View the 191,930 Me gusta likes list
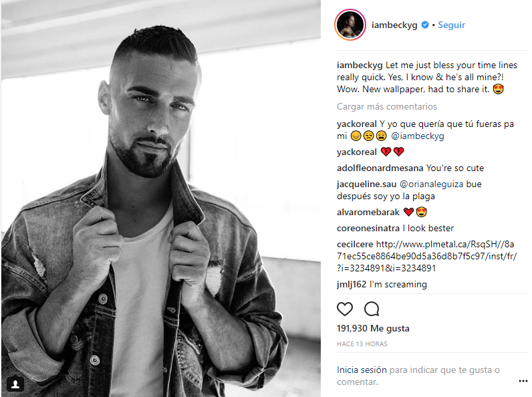The image size is (532, 397). (373, 328)
